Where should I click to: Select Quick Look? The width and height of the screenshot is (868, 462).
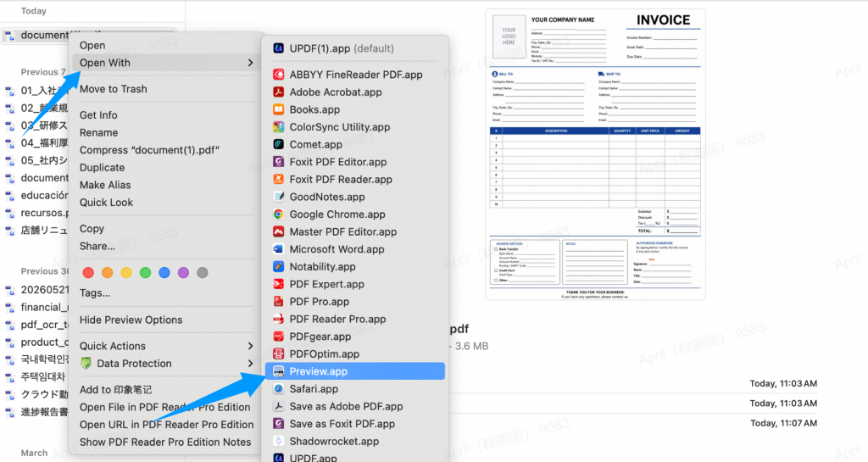coord(106,203)
